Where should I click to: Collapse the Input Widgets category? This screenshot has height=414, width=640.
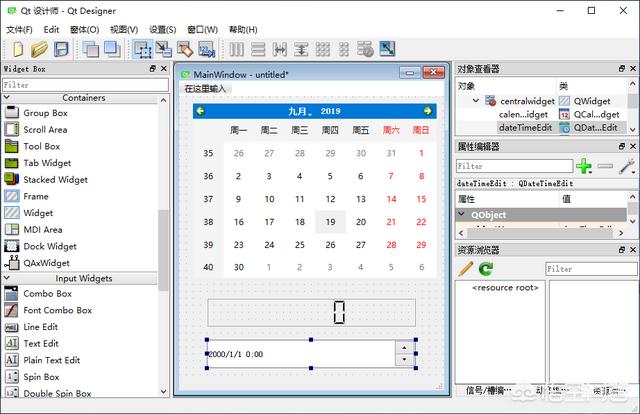coord(7,278)
